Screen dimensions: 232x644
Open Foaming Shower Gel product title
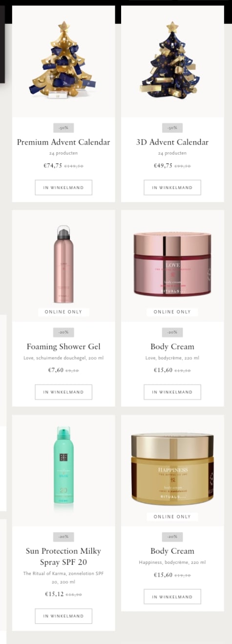63,347
